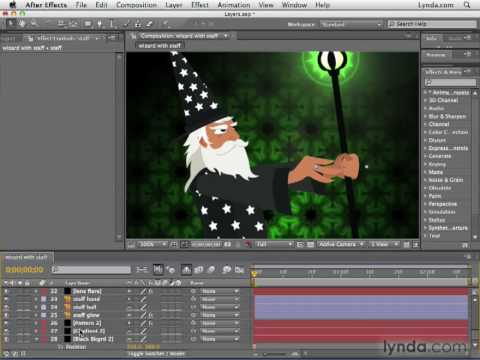The height and width of the screenshot is (360, 480).
Task: Select the Type text tool
Action: click(x=112, y=24)
